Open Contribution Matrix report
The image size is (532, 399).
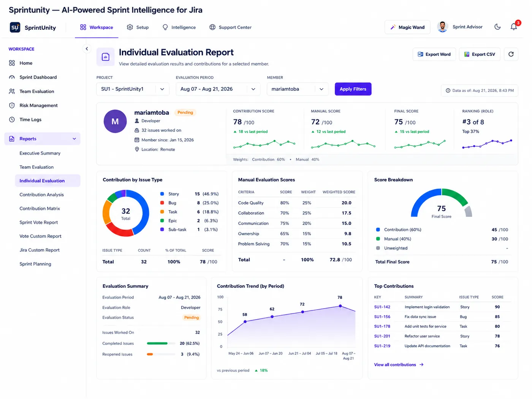(x=40, y=209)
